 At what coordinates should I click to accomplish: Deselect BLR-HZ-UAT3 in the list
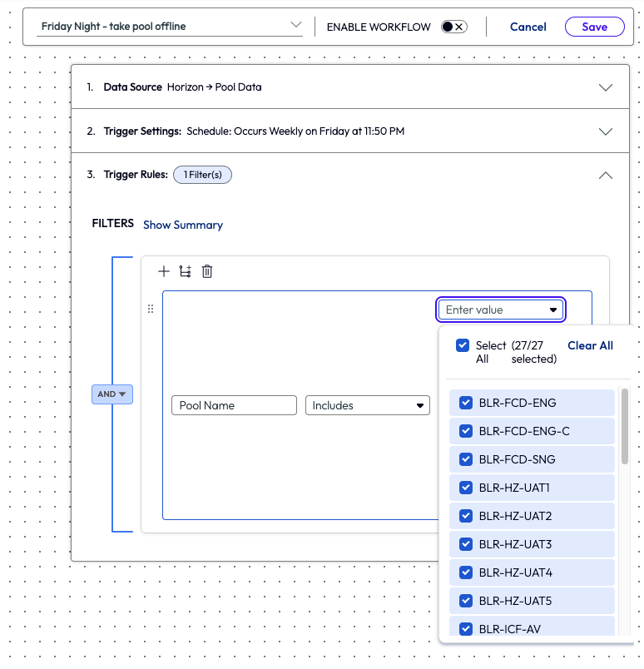point(466,545)
